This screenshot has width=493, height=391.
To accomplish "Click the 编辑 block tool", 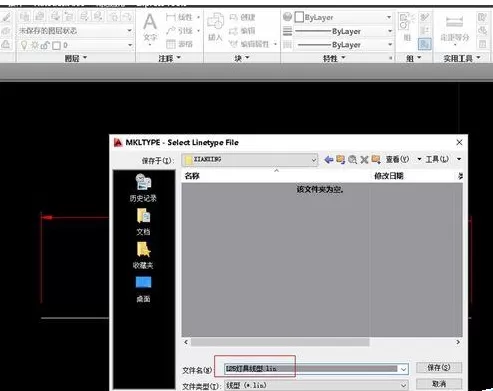I will 242,31.
